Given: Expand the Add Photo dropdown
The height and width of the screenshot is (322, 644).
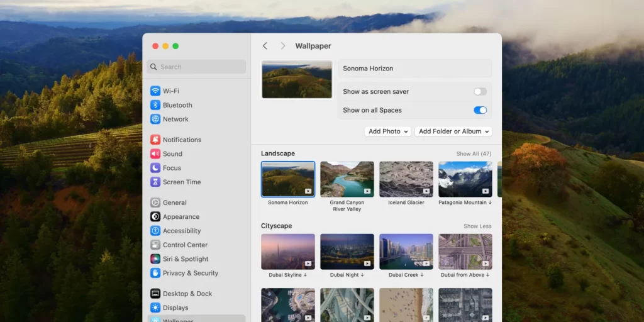Looking at the screenshot, I should [x=387, y=131].
